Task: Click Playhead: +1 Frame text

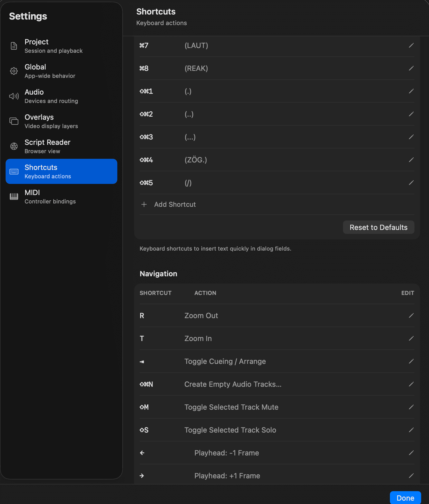Action: (227, 476)
